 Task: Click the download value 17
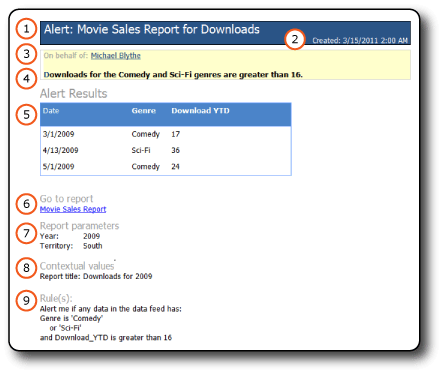pos(176,134)
